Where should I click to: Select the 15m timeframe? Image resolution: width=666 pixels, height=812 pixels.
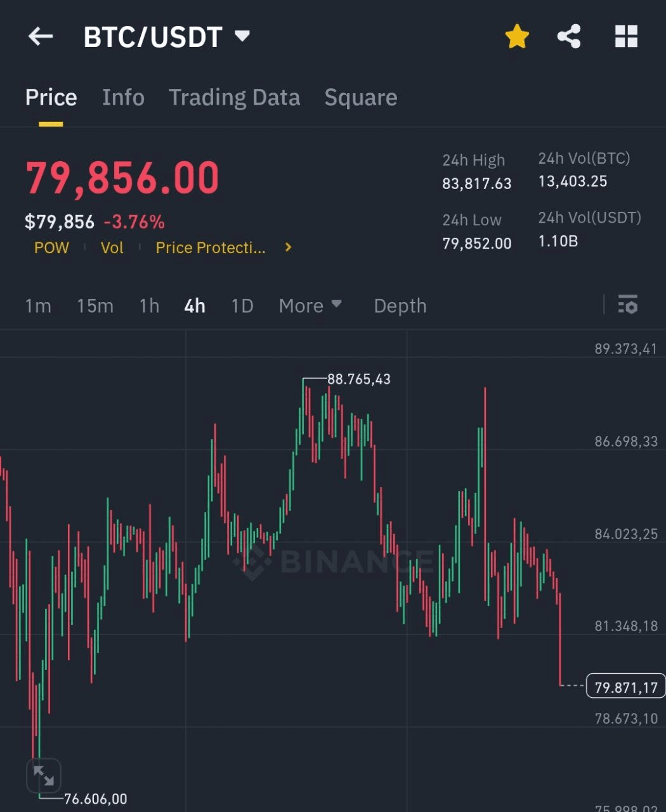coord(95,306)
